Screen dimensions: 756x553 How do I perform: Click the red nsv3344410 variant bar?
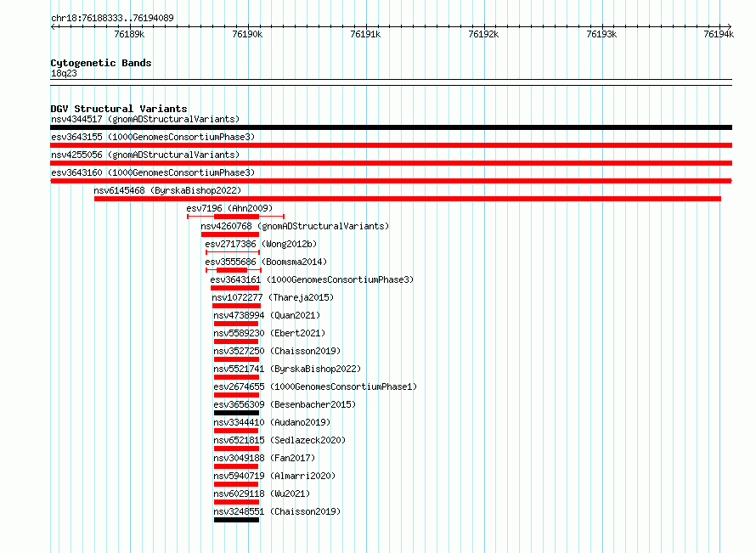236,431
